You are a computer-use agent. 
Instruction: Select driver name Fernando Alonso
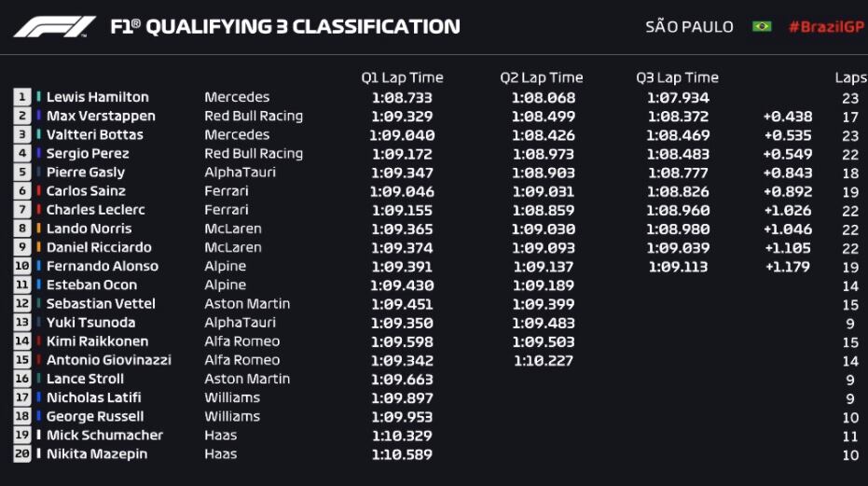tap(103, 266)
